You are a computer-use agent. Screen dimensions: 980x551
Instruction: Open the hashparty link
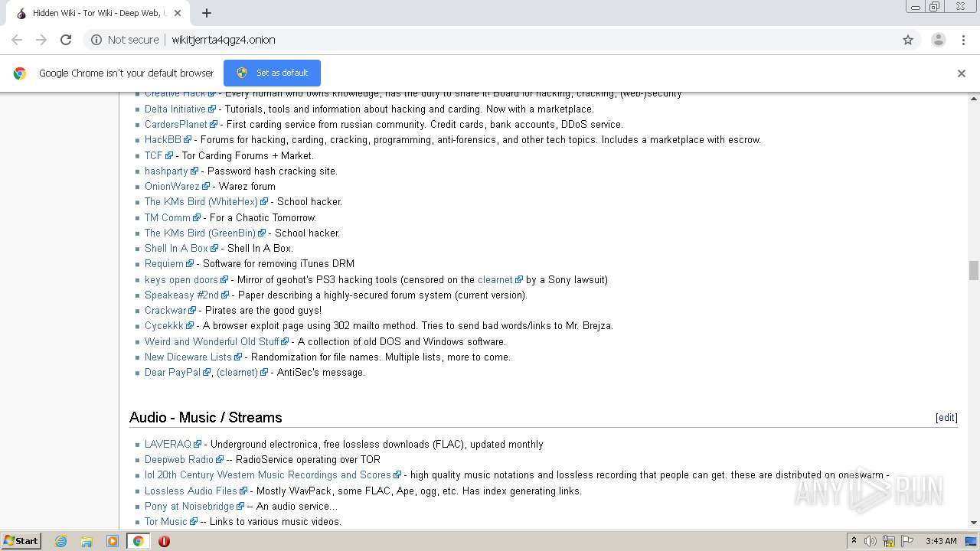pos(166,171)
